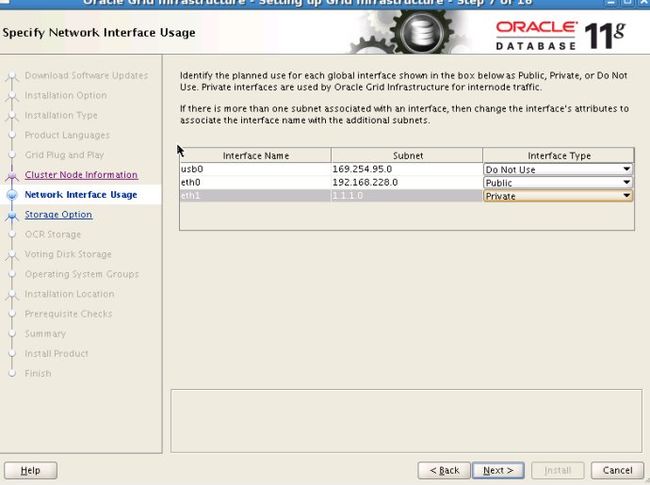Viewport: 650px width, 485px height.
Task: Click the Download Software Updates step
Action: pyautogui.click(x=86, y=75)
